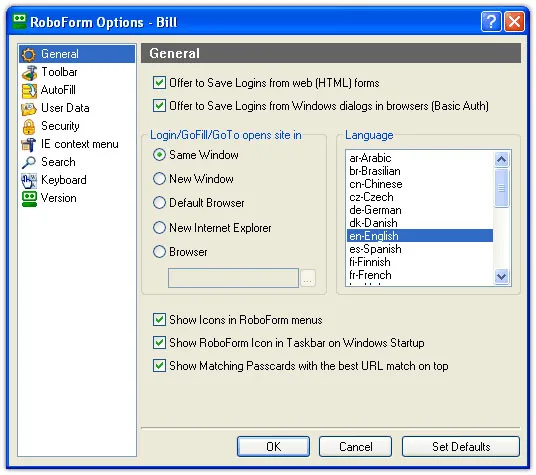This screenshot has height=475, width=536.
Task: Click the Set Defaults button
Action: coord(461,446)
